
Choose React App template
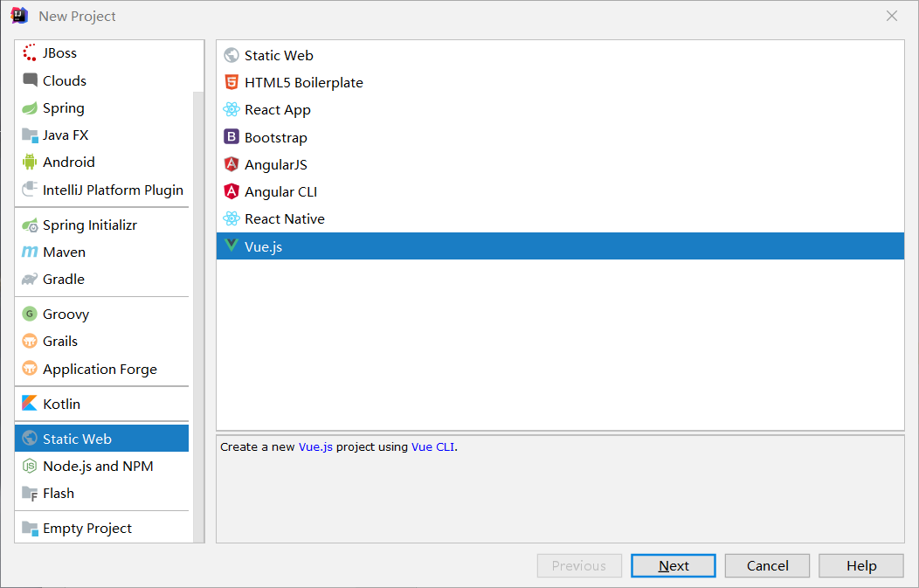point(560,109)
